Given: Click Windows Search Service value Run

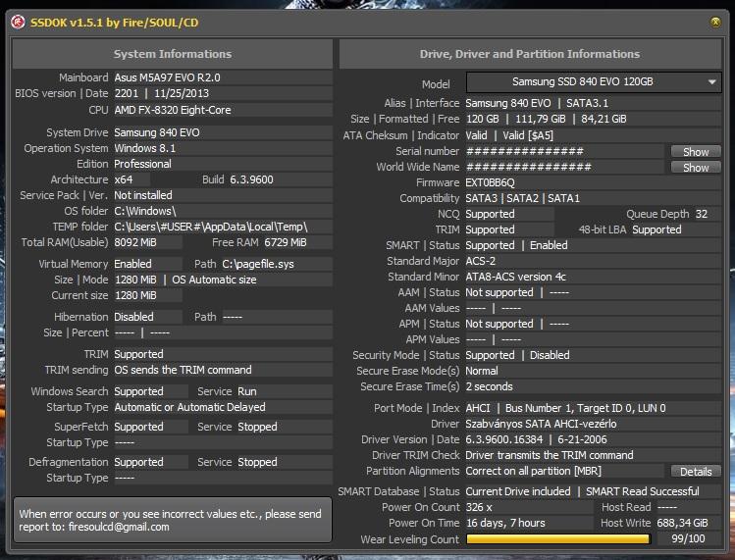Looking at the screenshot, I should [247, 391].
